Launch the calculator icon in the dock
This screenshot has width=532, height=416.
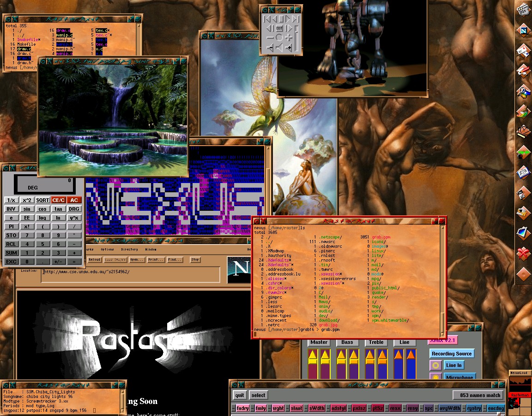pos(523,193)
